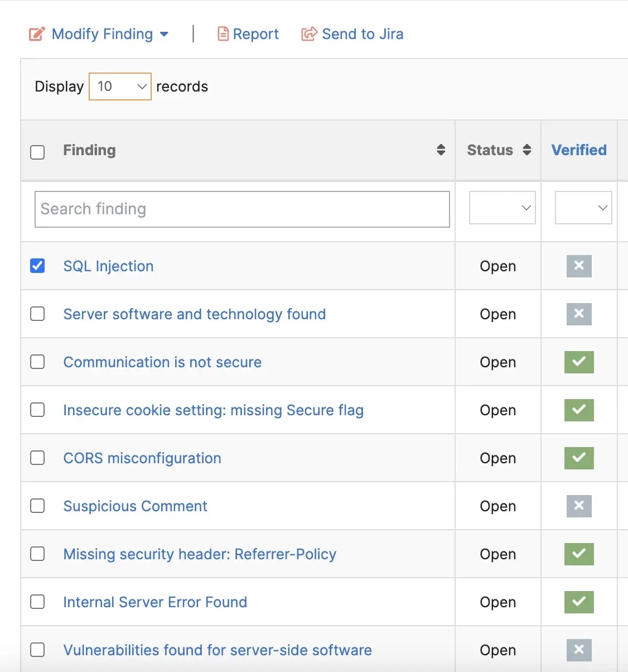Click the Search finding input field
628x672 pixels.
click(x=242, y=209)
